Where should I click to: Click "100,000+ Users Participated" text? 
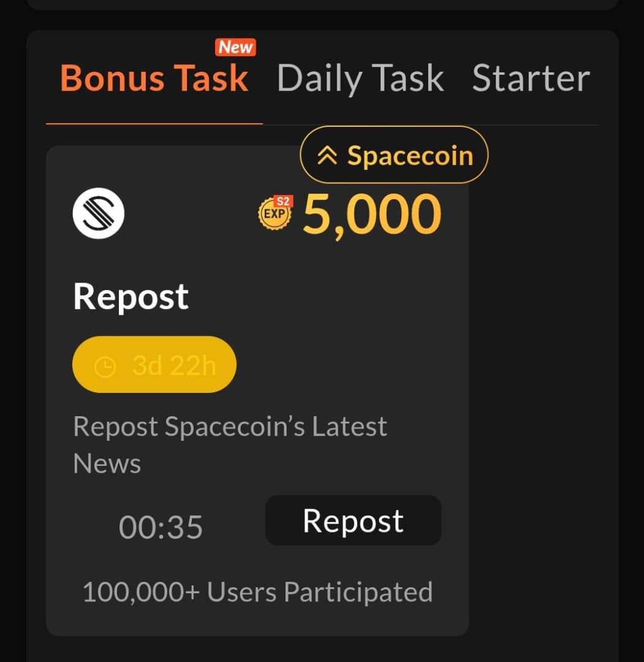coord(257,592)
